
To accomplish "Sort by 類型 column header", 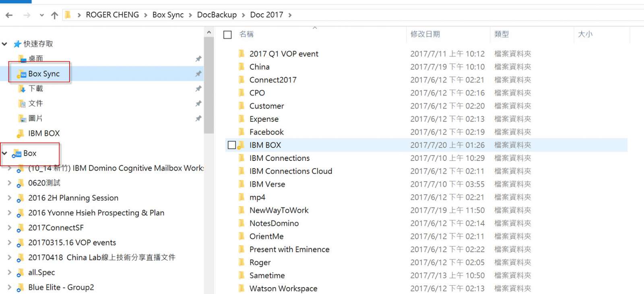I will pos(502,34).
